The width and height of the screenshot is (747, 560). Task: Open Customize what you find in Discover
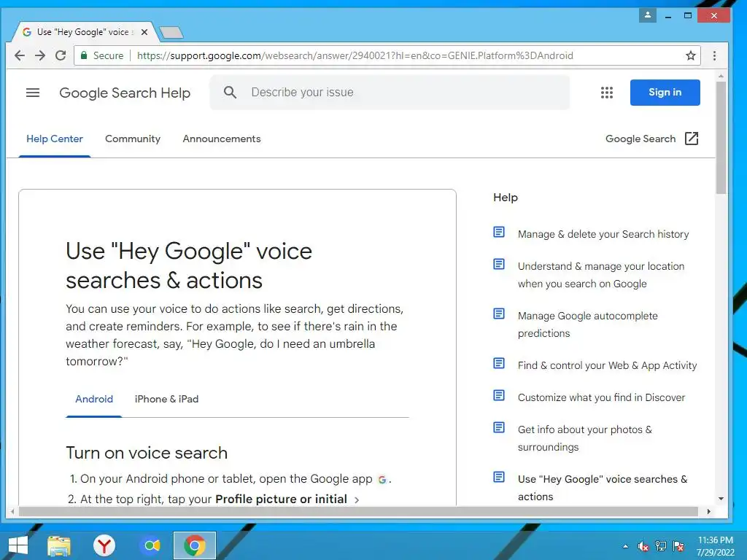[x=601, y=397]
